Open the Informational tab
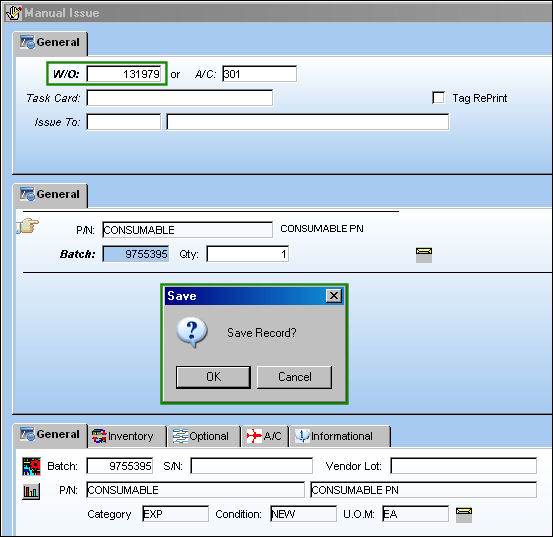553x537 pixels. (x=340, y=437)
